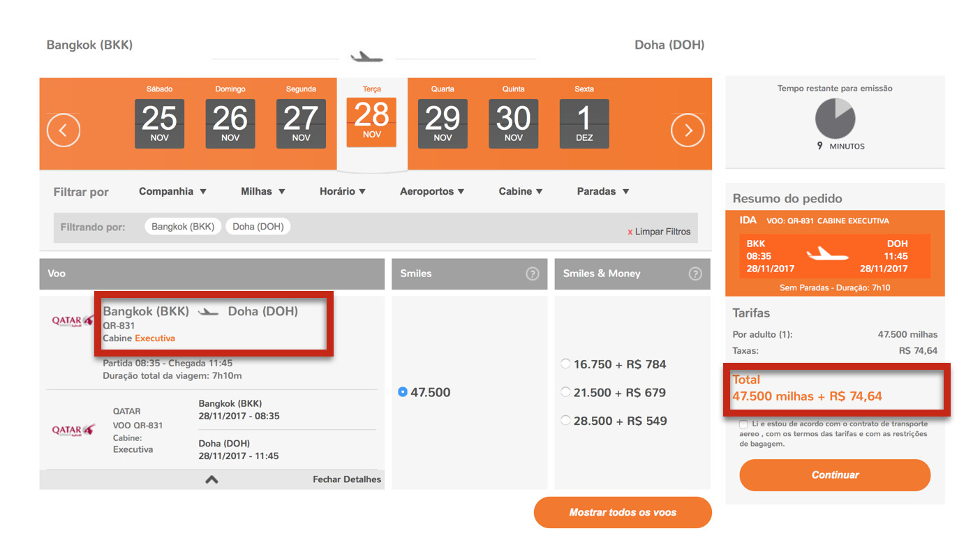Image resolution: width=980 pixels, height=554 pixels.
Task: Select the 28.500 + R$ 549 option
Action: (x=565, y=420)
